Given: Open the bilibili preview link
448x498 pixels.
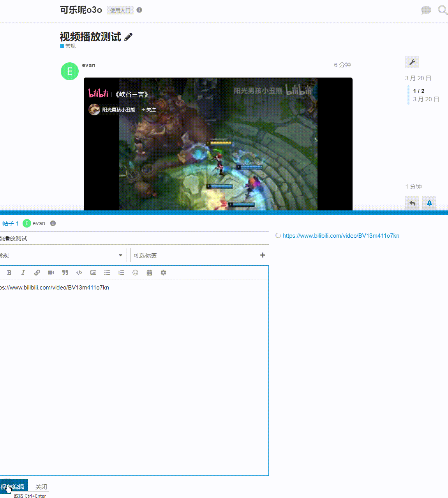Looking at the screenshot, I should point(341,236).
